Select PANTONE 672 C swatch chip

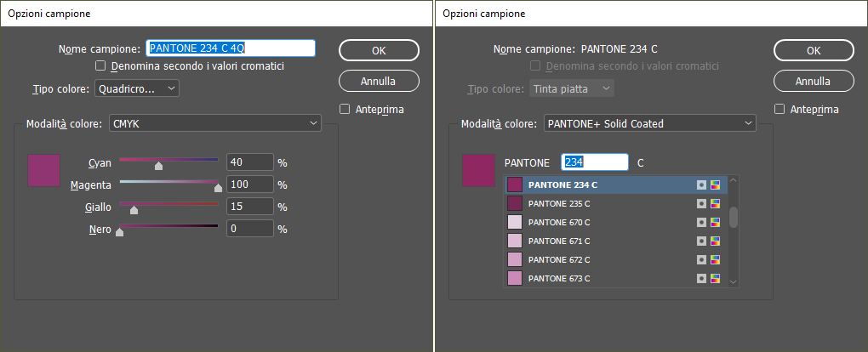515,259
